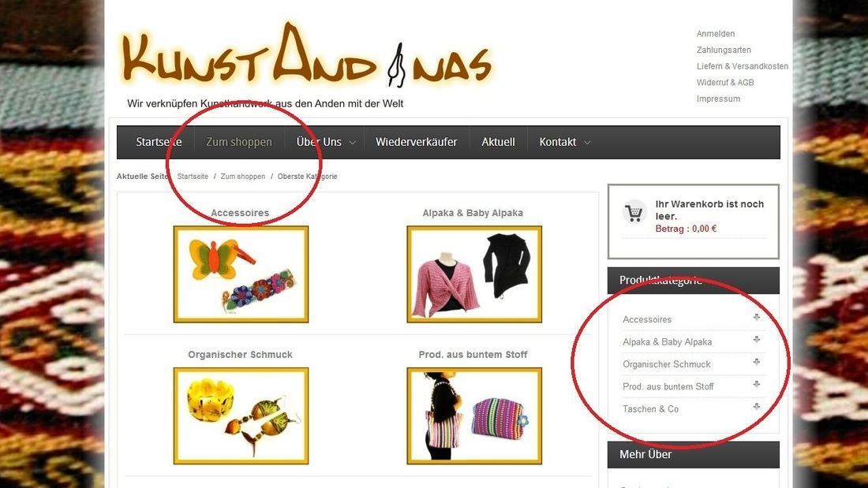Click the KunstAndinas logo
The width and height of the screenshot is (868, 488).
tap(306, 54)
